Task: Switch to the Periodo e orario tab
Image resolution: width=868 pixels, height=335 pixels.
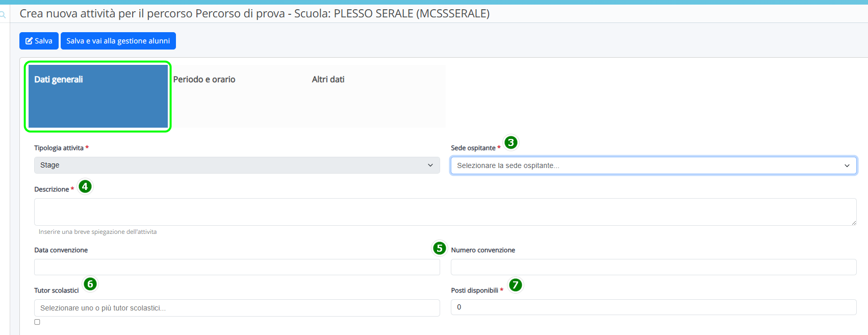Action: (204, 80)
